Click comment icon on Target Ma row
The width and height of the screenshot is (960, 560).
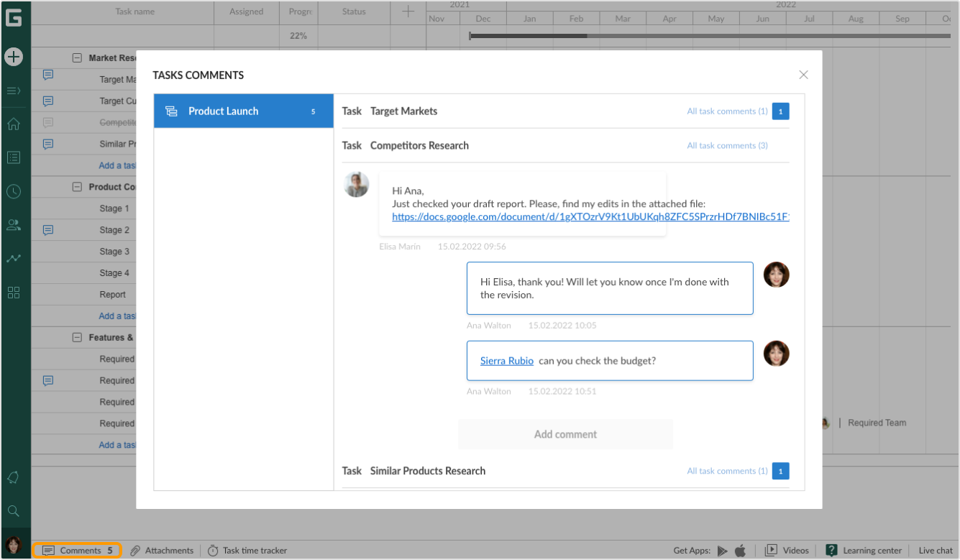[48, 75]
